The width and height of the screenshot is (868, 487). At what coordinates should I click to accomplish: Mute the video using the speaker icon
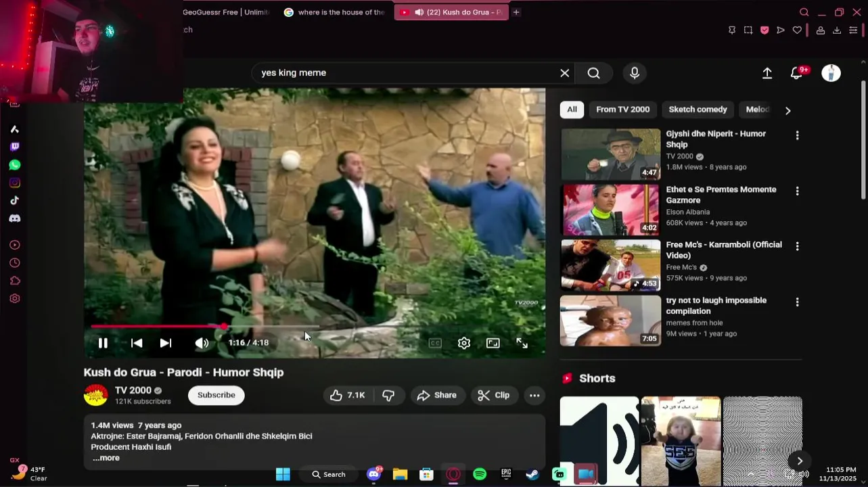tap(202, 343)
